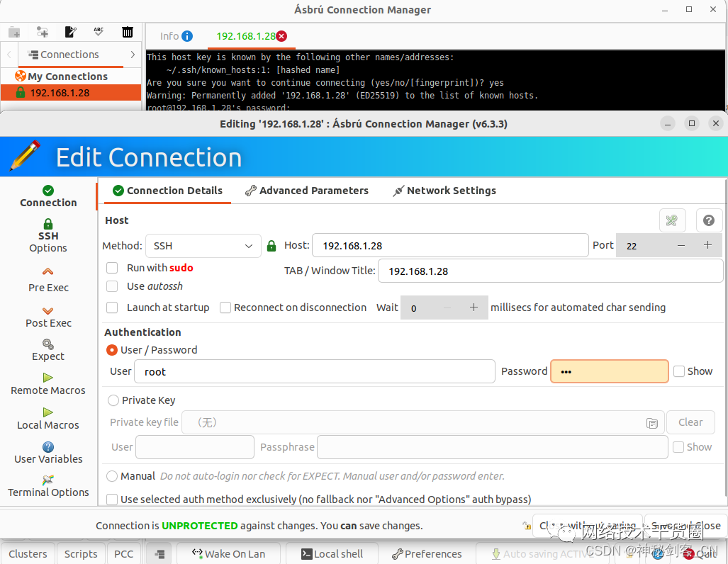Click Wake On Lan button
728x564 pixels.
(x=228, y=554)
